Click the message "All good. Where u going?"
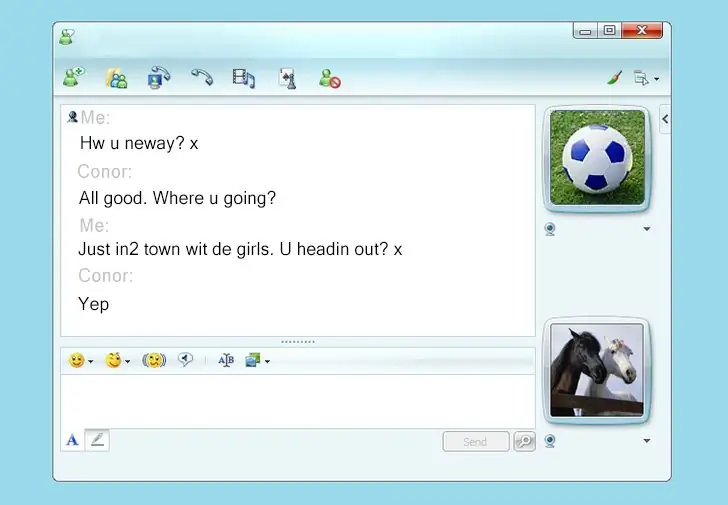 tap(177, 199)
